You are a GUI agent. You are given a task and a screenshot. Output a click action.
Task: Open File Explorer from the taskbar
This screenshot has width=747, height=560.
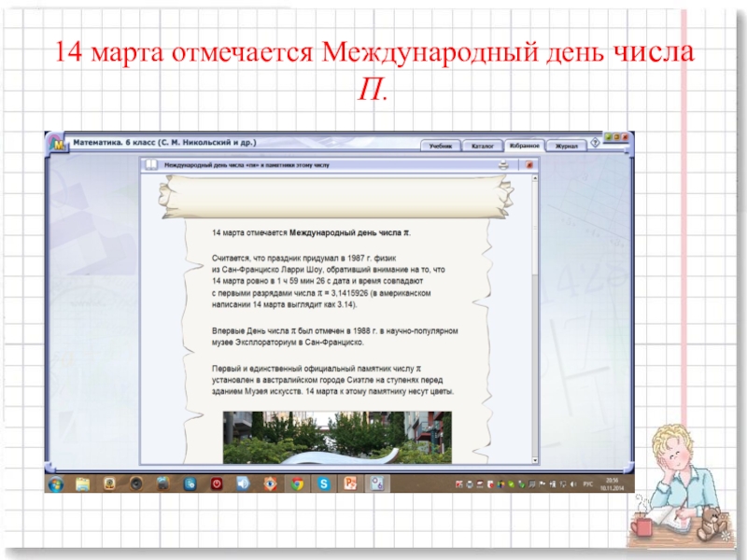point(82,483)
